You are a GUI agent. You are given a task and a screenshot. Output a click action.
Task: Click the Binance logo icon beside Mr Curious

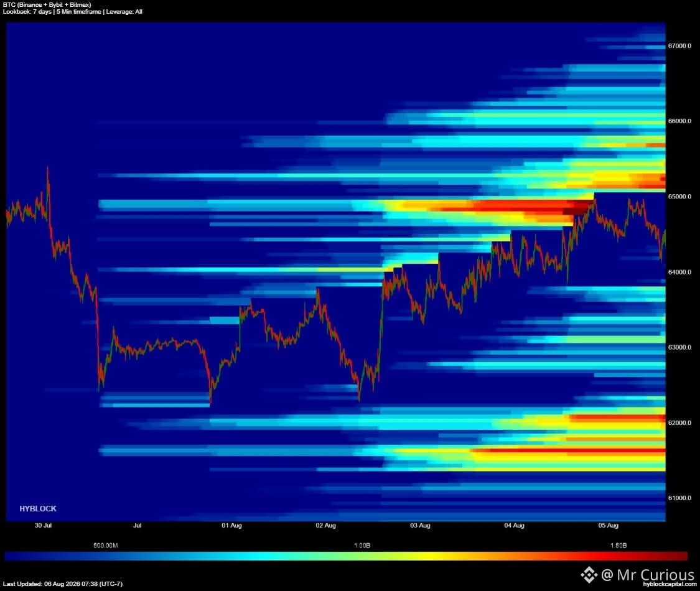click(x=589, y=575)
